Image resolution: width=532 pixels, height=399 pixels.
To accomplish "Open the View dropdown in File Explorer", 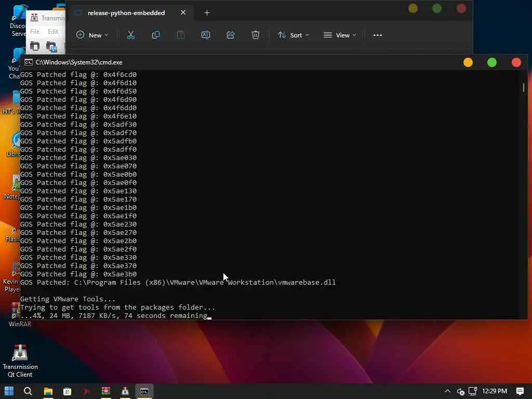I will tap(340, 35).
